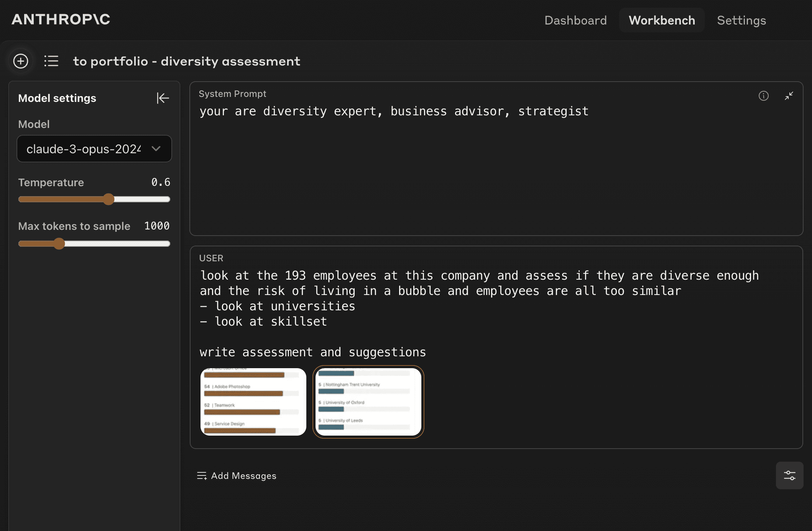Image resolution: width=812 pixels, height=531 pixels.
Task: Click the System Prompt info icon
Action: click(763, 96)
